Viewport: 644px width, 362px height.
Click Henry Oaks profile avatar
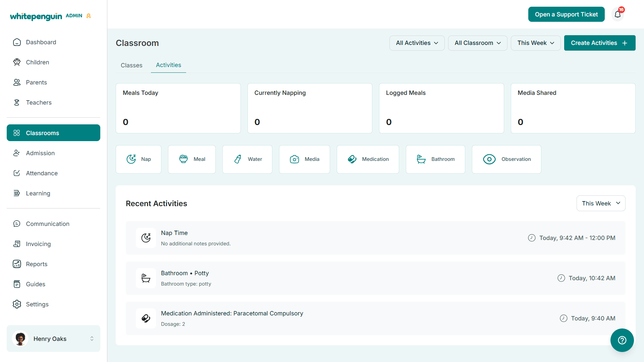point(20,339)
